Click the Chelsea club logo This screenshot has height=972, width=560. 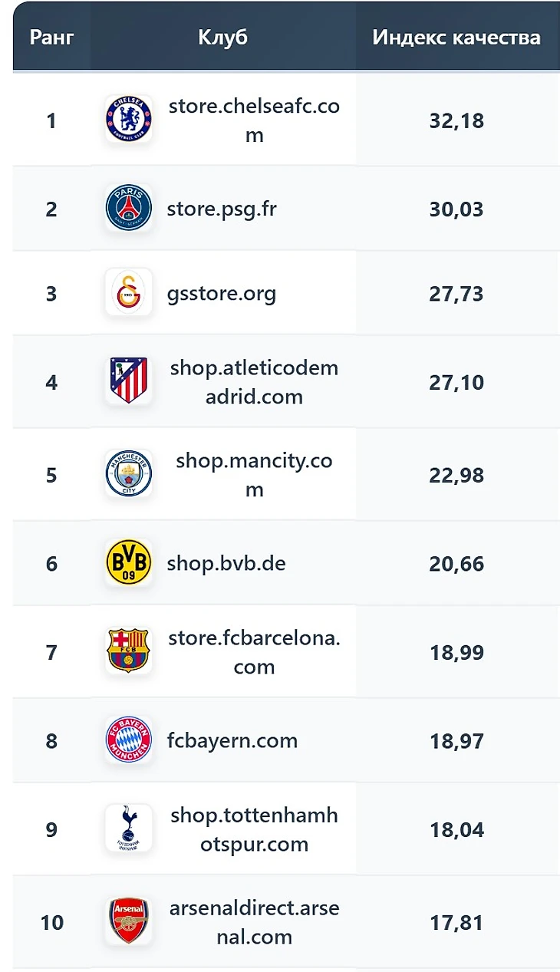pyautogui.click(x=129, y=120)
